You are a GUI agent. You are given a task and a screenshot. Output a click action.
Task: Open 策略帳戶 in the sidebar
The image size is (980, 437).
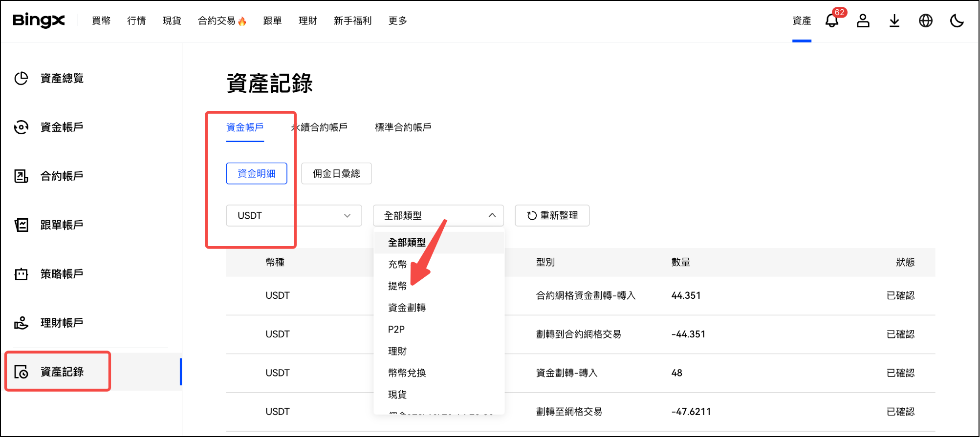point(62,274)
